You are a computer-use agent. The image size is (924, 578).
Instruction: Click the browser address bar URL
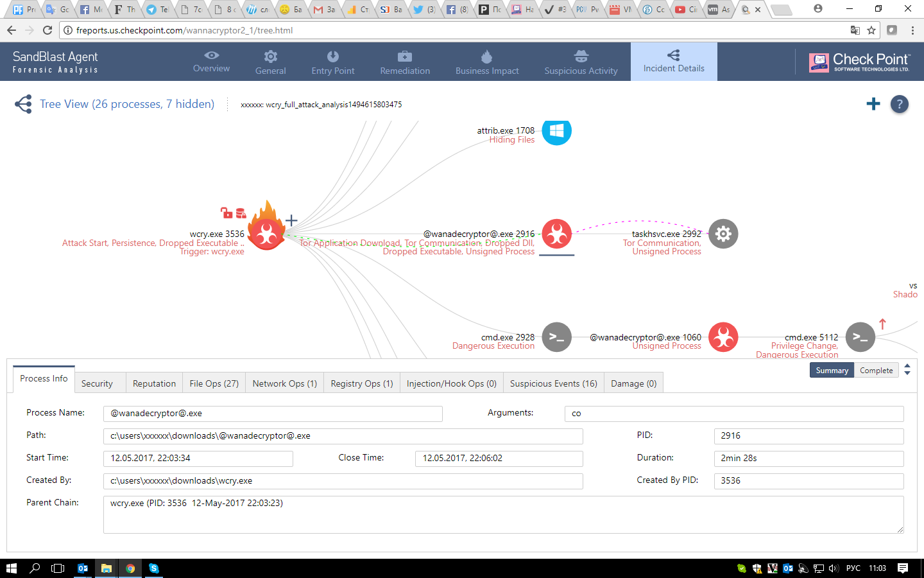click(x=185, y=30)
